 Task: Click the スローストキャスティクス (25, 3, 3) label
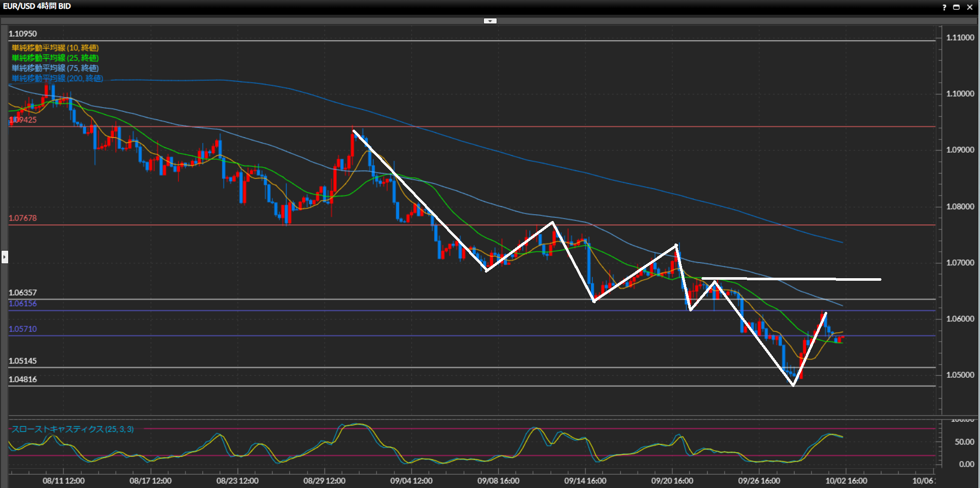pos(73,429)
